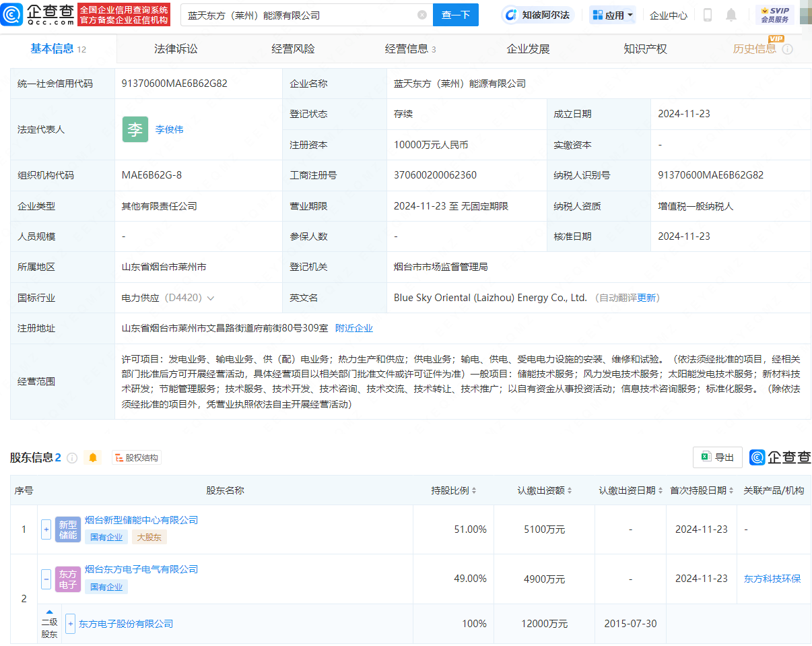Clear the search box text
This screenshot has height=646, width=812.
[422, 15]
